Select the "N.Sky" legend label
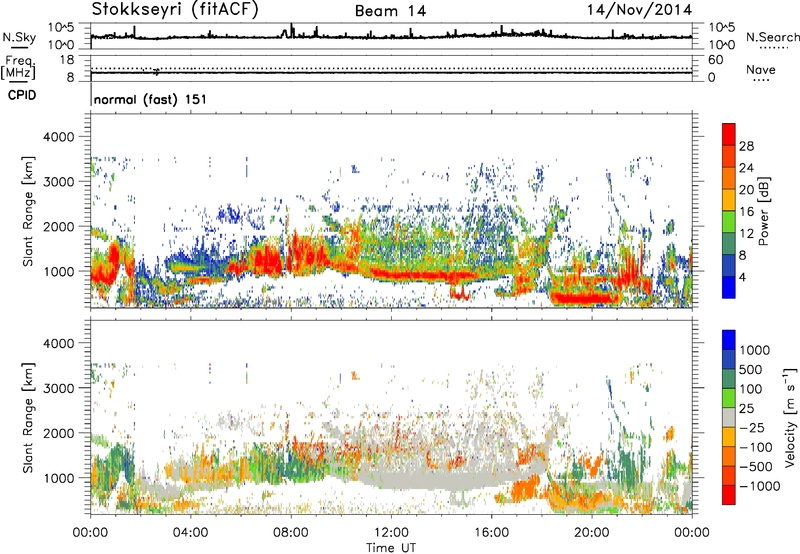The height and width of the screenshot is (554, 800). pos(19,37)
